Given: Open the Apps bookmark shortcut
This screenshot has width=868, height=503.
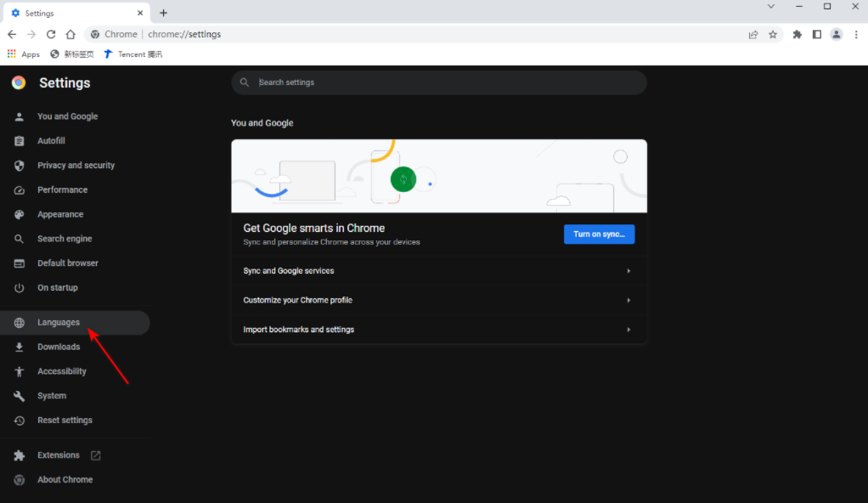Looking at the screenshot, I should point(23,54).
